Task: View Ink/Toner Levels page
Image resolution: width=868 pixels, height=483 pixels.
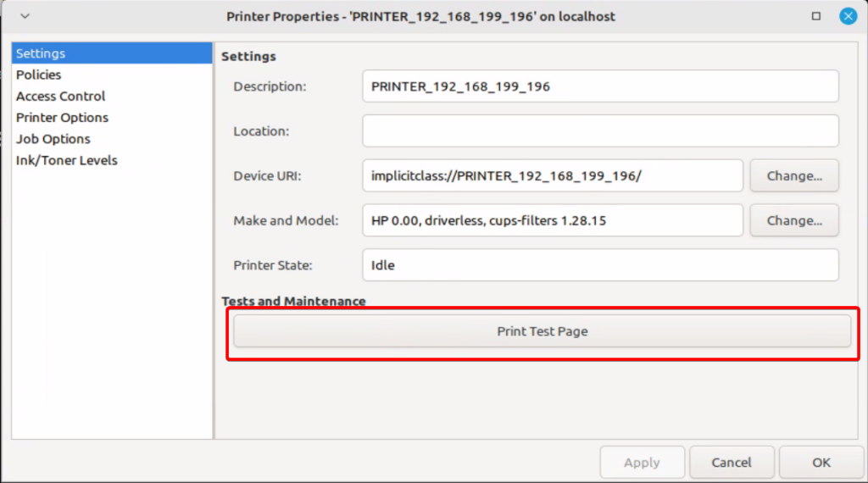Action: coord(67,160)
